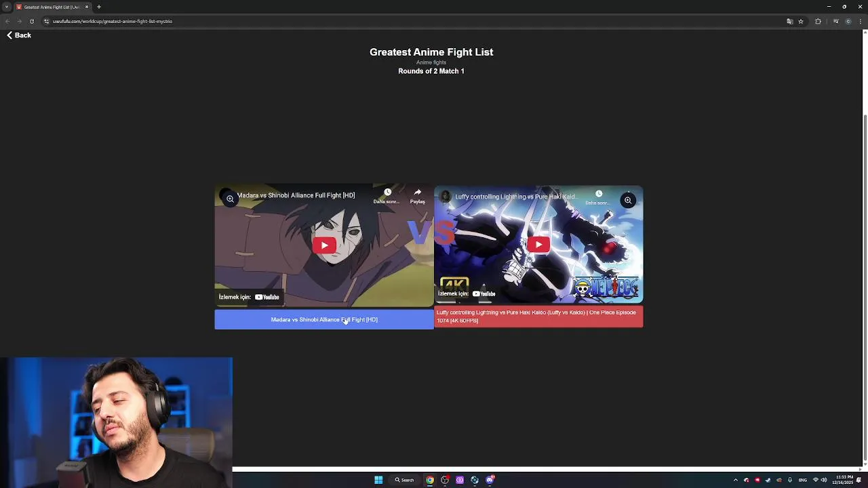868x488 pixels.
Task: Open a new browser tab
Action: pos(99,7)
